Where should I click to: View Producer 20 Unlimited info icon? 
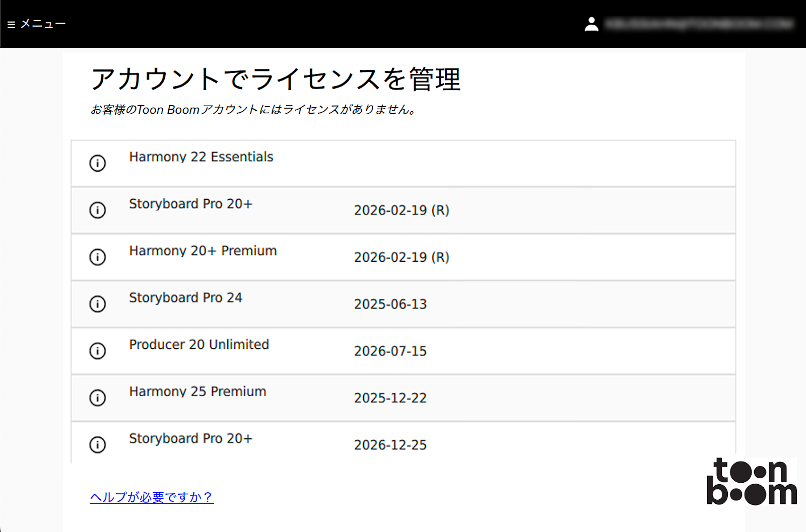(x=97, y=351)
